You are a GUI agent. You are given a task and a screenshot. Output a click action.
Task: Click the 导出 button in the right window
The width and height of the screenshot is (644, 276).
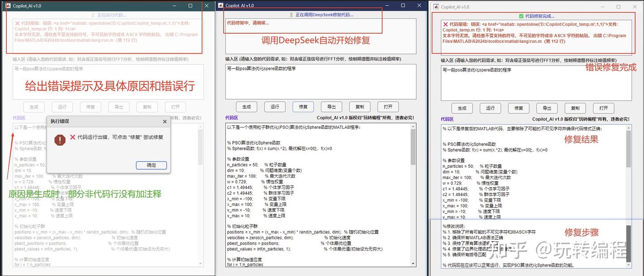pyautogui.click(x=547, y=108)
